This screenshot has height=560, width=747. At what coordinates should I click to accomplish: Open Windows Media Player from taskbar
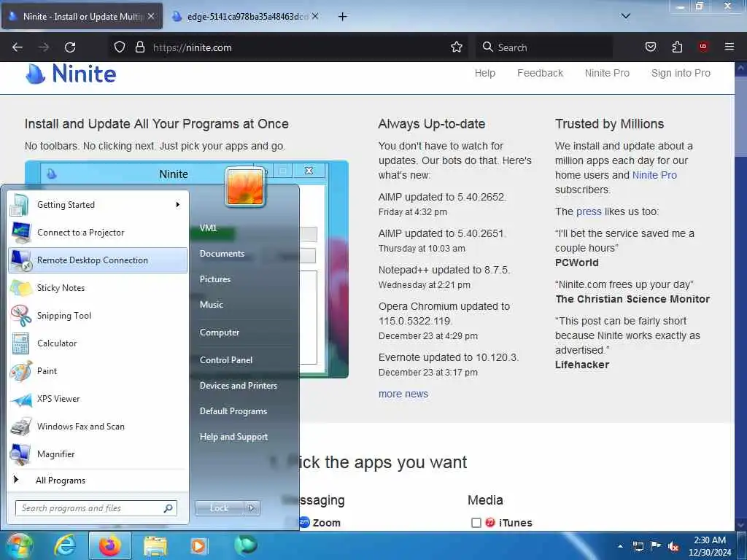pos(198,545)
